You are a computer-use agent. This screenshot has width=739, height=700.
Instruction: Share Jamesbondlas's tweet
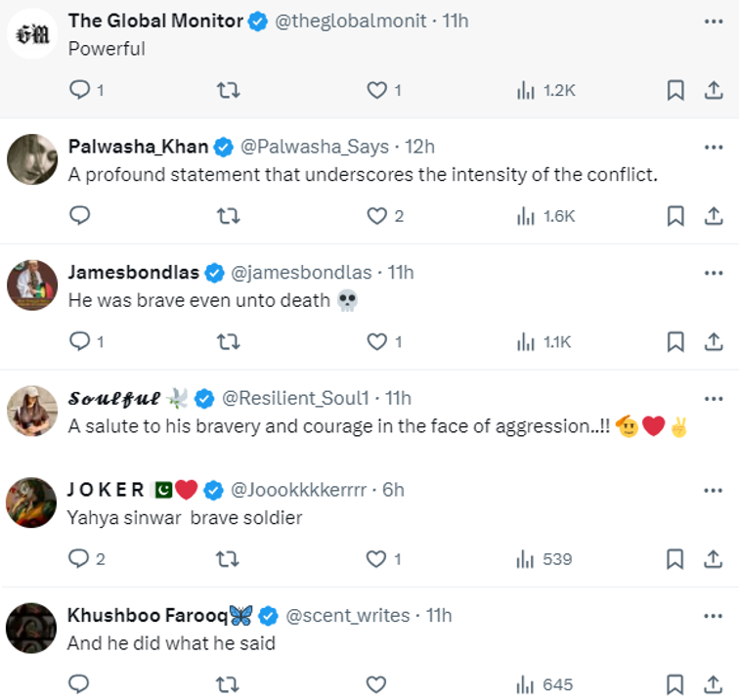click(x=714, y=341)
